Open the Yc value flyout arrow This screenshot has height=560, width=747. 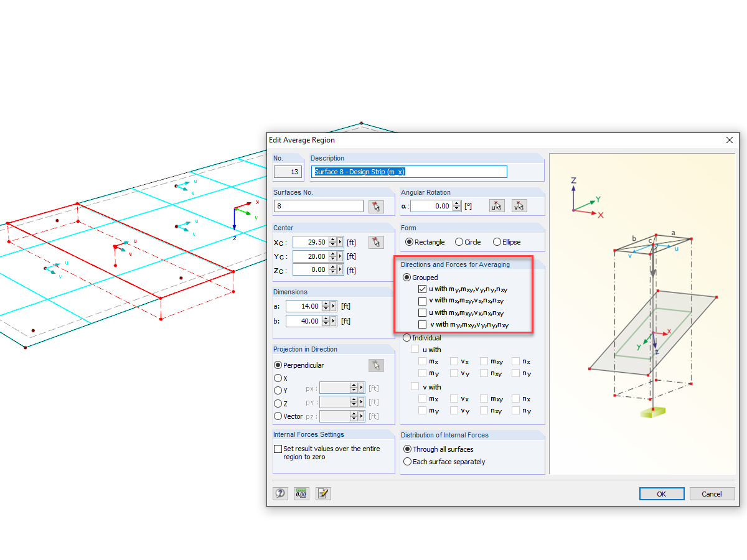pyautogui.click(x=341, y=256)
